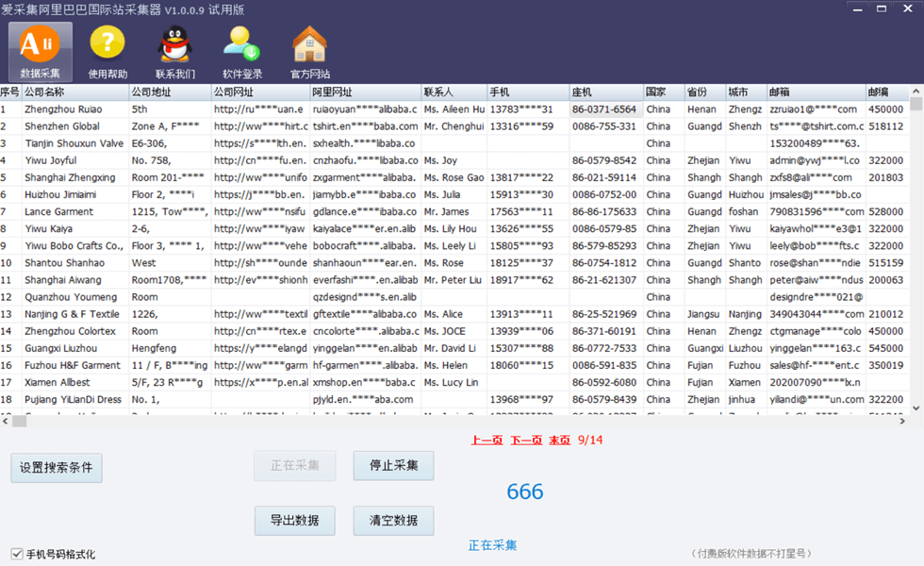
Task: Select the Yiwu Bobo Crafts Co. row
Action: point(454,246)
